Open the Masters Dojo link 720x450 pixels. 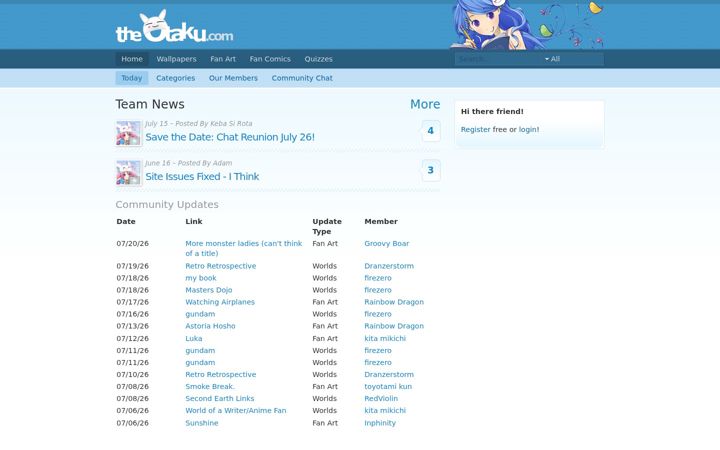(x=208, y=290)
